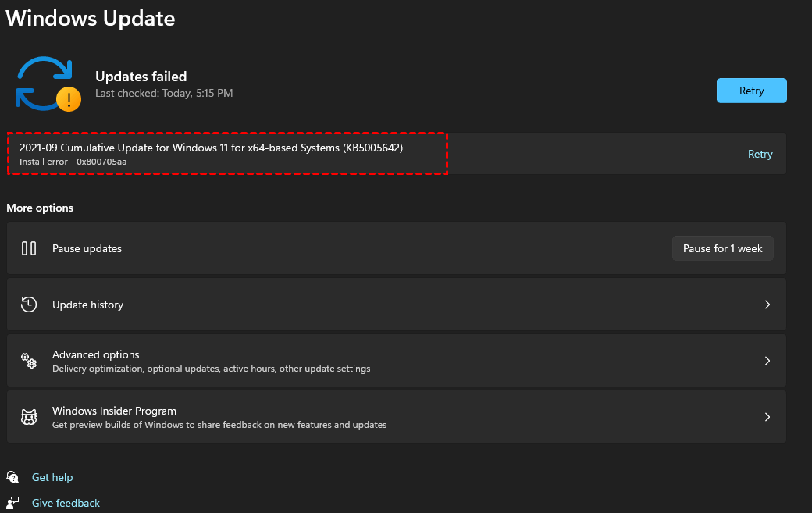Pause updates for 1 week
The width and height of the screenshot is (812, 513).
(x=722, y=248)
